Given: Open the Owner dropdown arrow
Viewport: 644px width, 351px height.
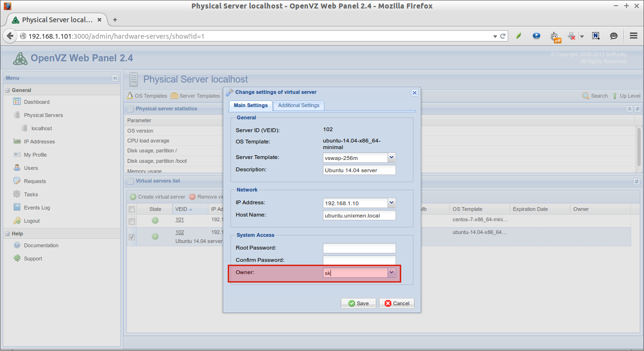Looking at the screenshot, I should [391, 273].
